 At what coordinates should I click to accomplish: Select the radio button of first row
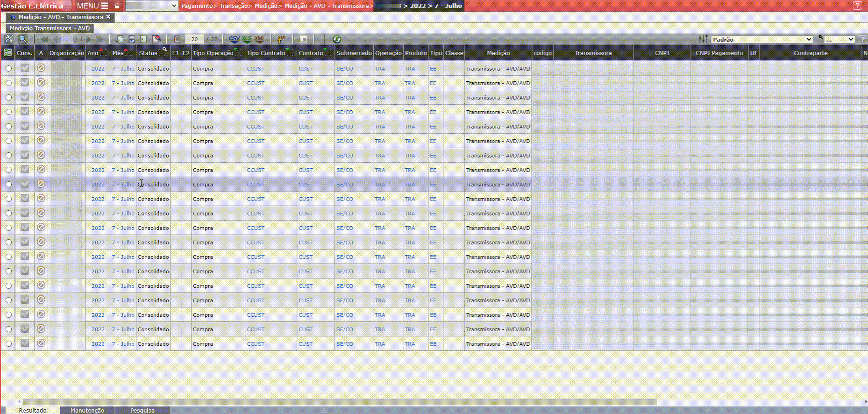[x=8, y=69]
